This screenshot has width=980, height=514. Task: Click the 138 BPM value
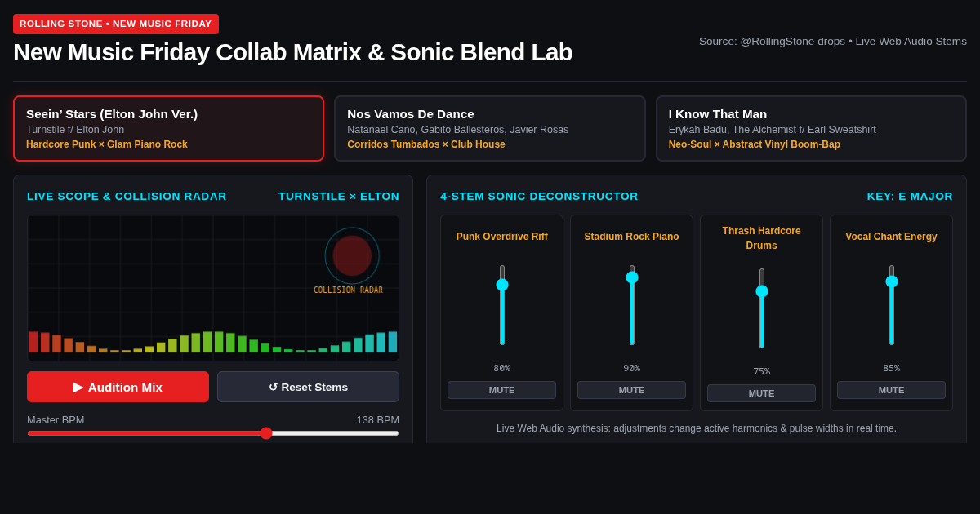[378, 419]
